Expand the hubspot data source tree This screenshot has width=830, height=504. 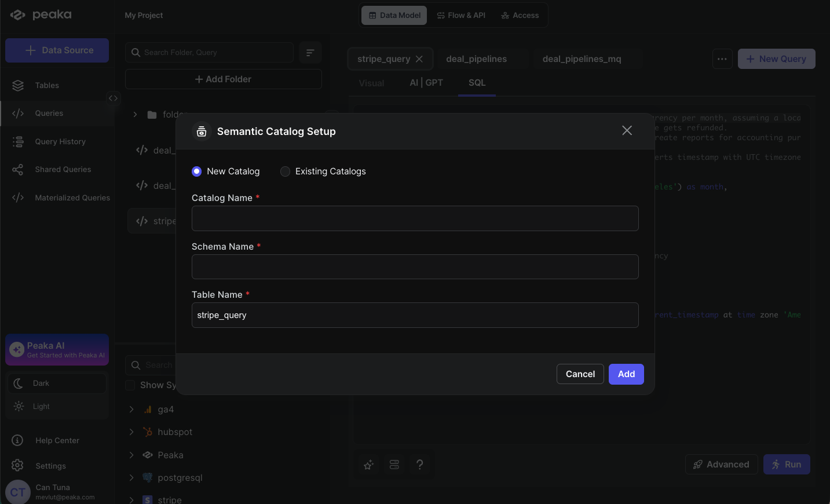[131, 432]
